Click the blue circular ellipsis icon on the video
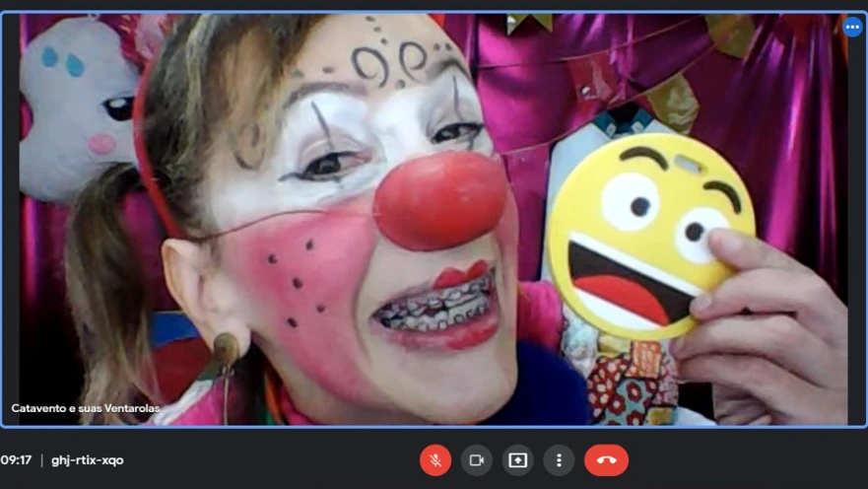868x489 pixels. coord(852,28)
